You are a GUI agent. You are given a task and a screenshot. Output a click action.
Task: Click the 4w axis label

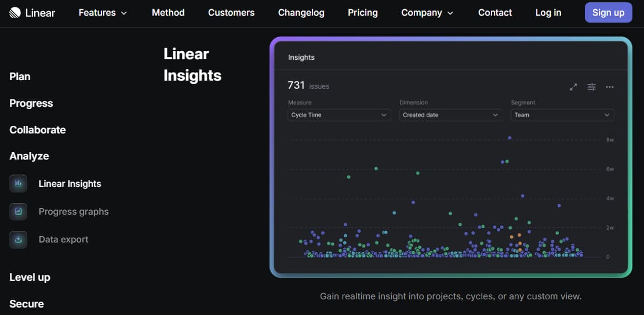coord(610,198)
